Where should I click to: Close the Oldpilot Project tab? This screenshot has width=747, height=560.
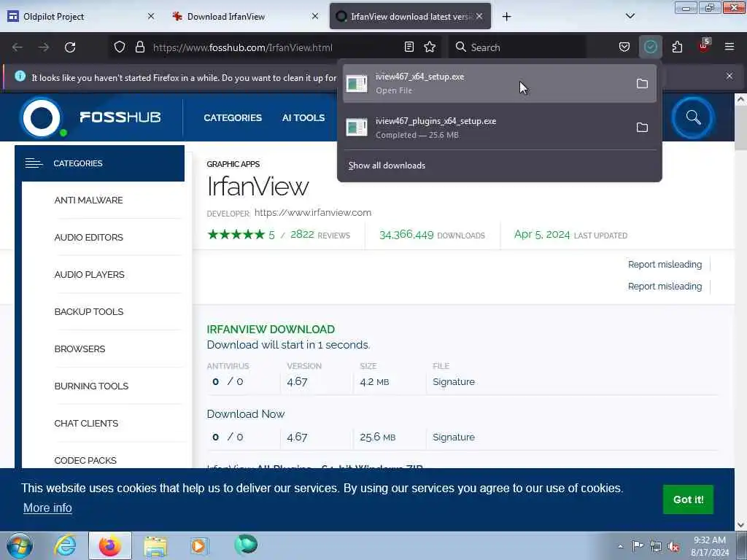pos(151,16)
